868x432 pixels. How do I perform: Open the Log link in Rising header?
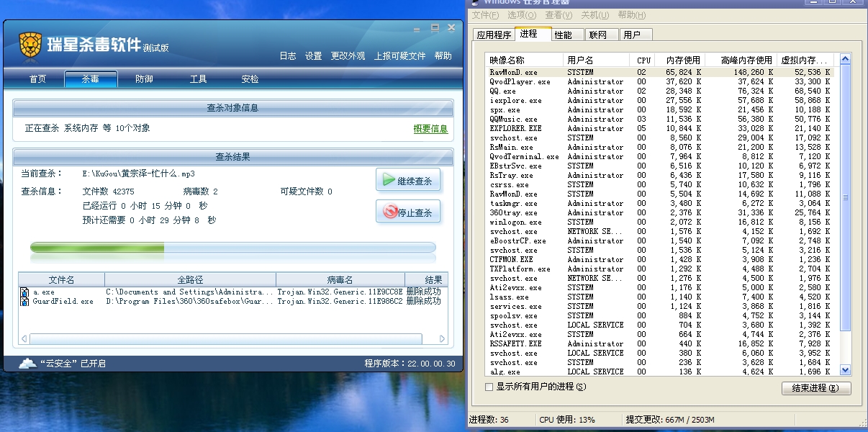tap(288, 56)
